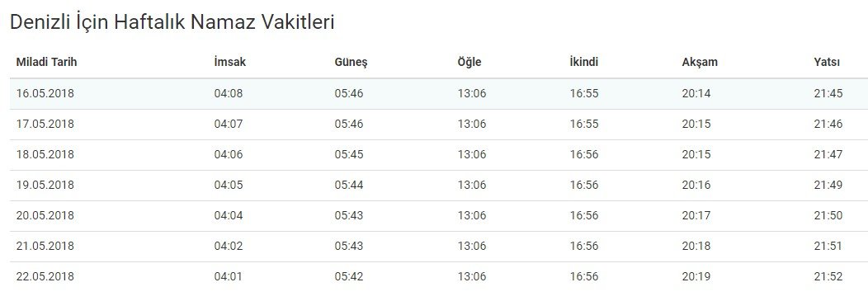Screen dimensions: 868x301
Task: Click the 19.05.2018 date cell
Action: pos(45,185)
